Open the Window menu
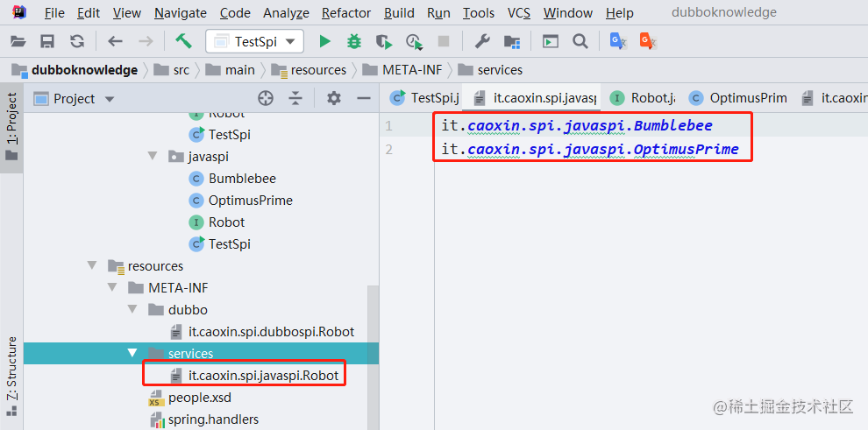This screenshot has height=430, width=868. point(568,13)
